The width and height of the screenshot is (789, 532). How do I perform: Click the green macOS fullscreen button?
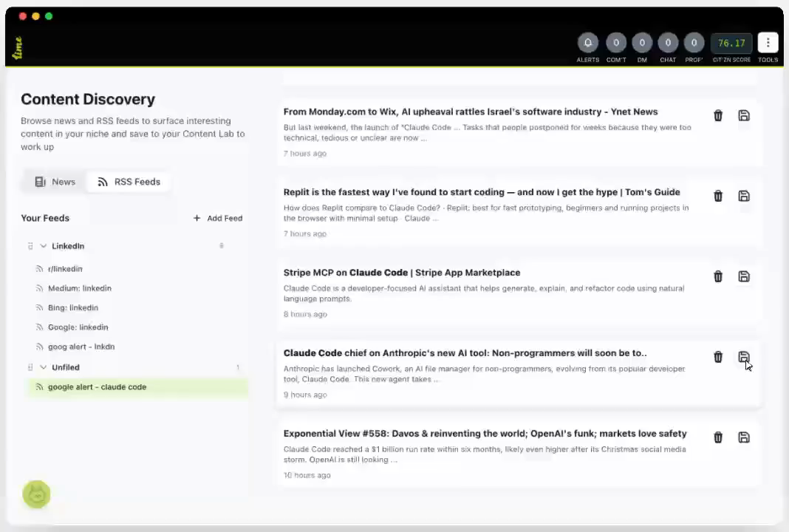tap(49, 16)
